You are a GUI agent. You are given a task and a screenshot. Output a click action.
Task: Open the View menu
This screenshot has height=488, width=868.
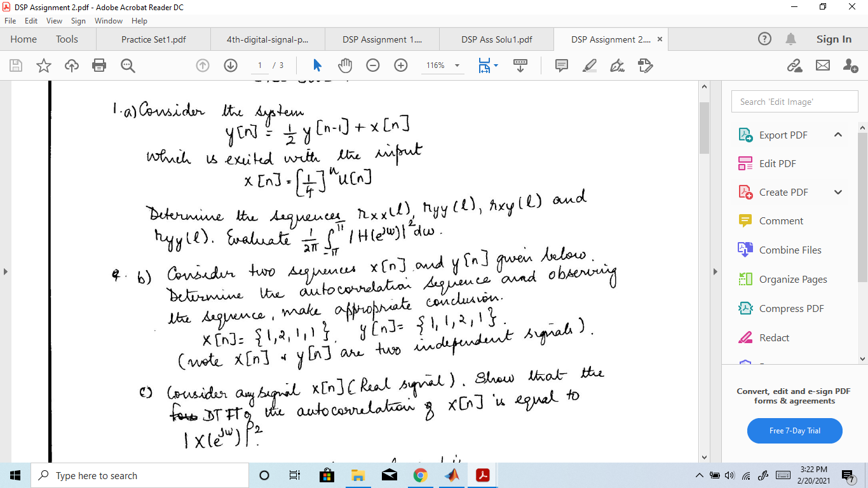point(56,20)
